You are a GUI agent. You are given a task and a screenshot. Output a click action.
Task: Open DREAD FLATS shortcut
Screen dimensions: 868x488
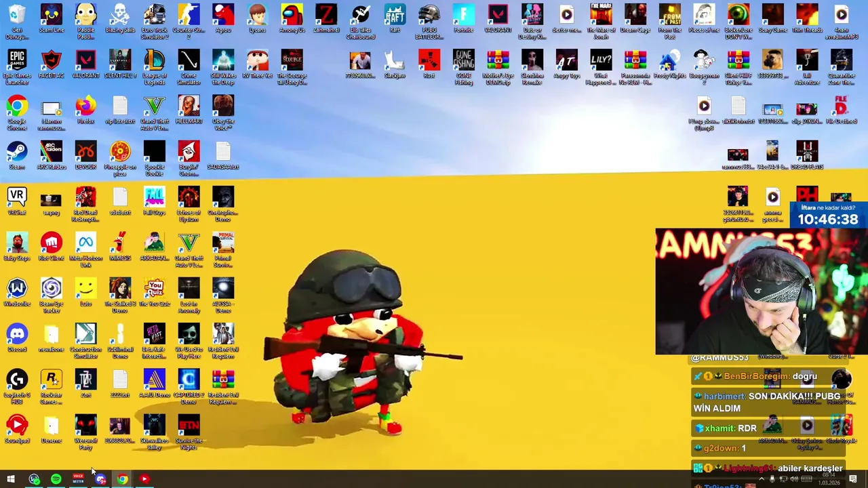(x=807, y=155)
